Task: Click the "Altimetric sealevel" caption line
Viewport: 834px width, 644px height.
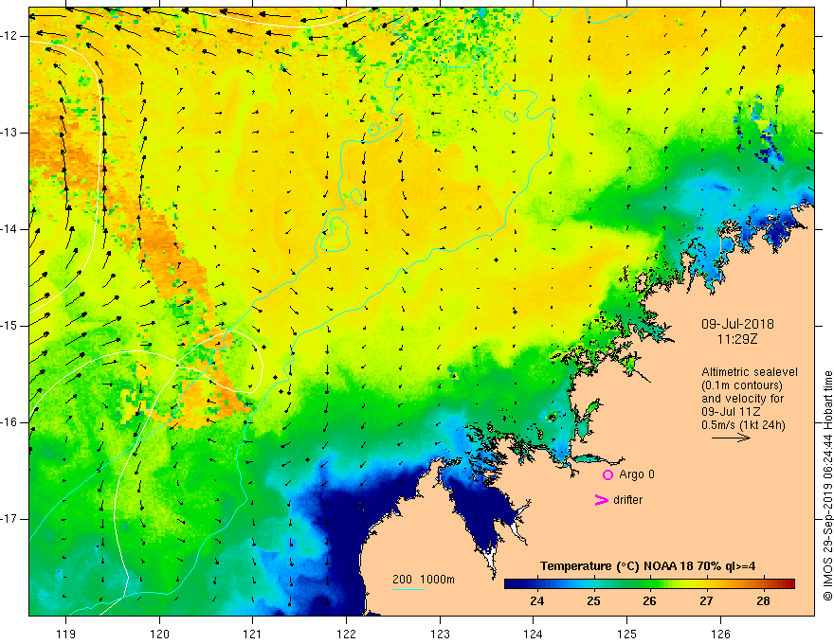Action: tap(750, 372)
